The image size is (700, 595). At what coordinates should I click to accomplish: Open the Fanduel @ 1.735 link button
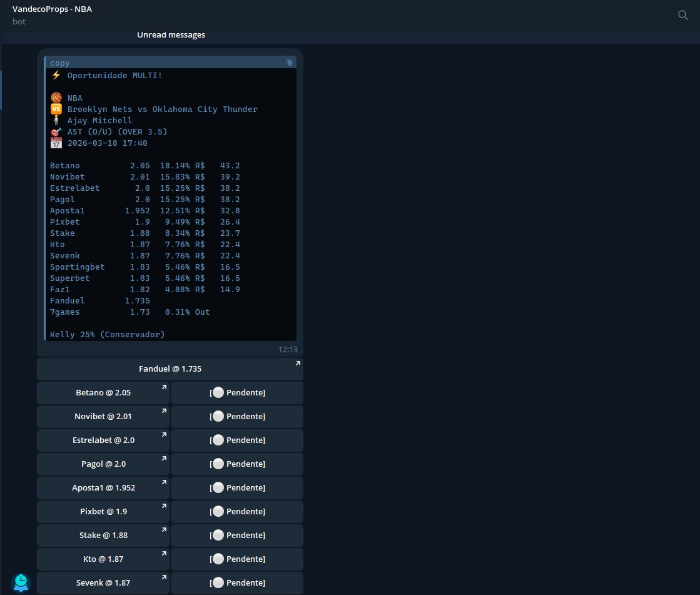coord(170,369)
